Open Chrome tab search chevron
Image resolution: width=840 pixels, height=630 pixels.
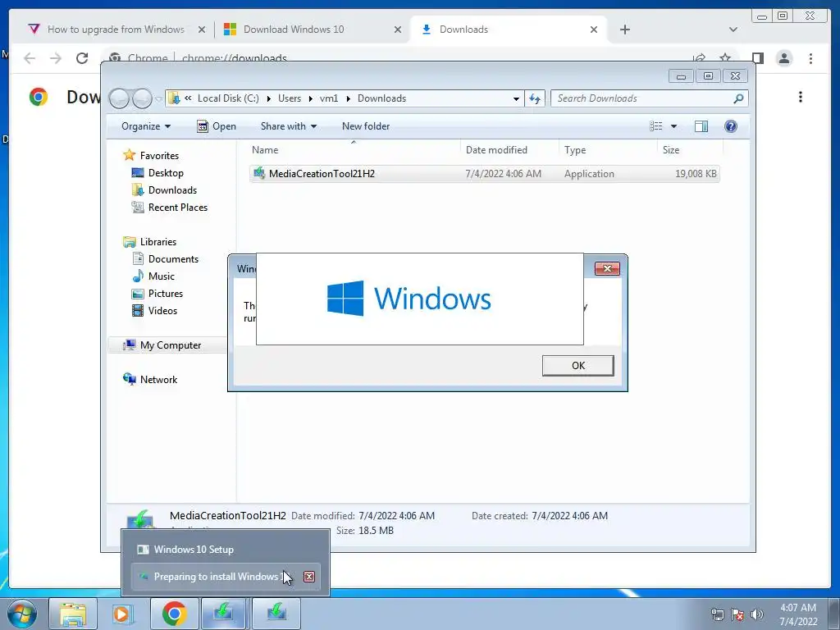[733, 30]
